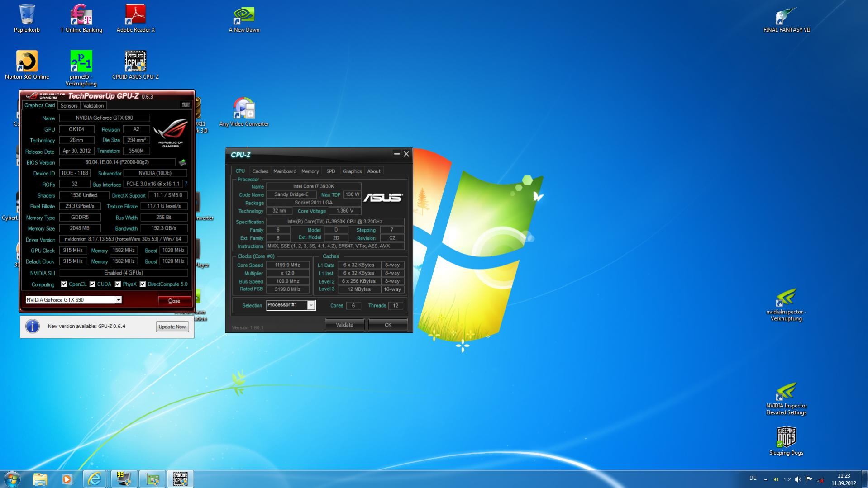The width and height of the screenshot is (868, 488).
Task: Toggle the CUDA checkbox in GPU-Z
Action: pyautogui.click(x=92, y=284)
